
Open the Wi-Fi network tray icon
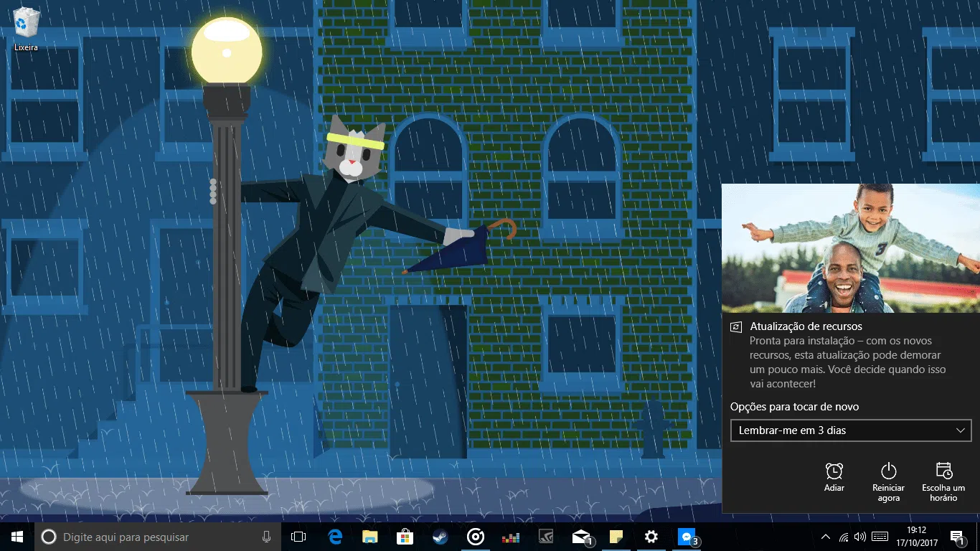click(844, 537)
